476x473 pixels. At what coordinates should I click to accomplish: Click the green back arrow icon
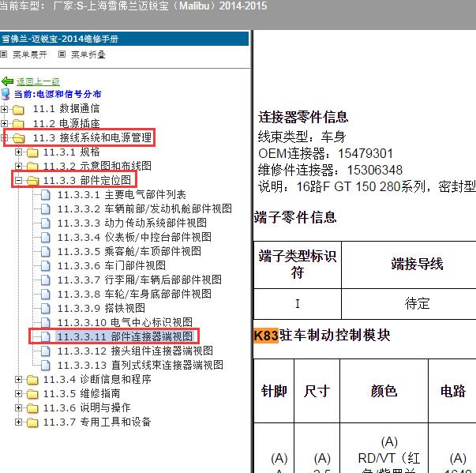click(7, 81)
